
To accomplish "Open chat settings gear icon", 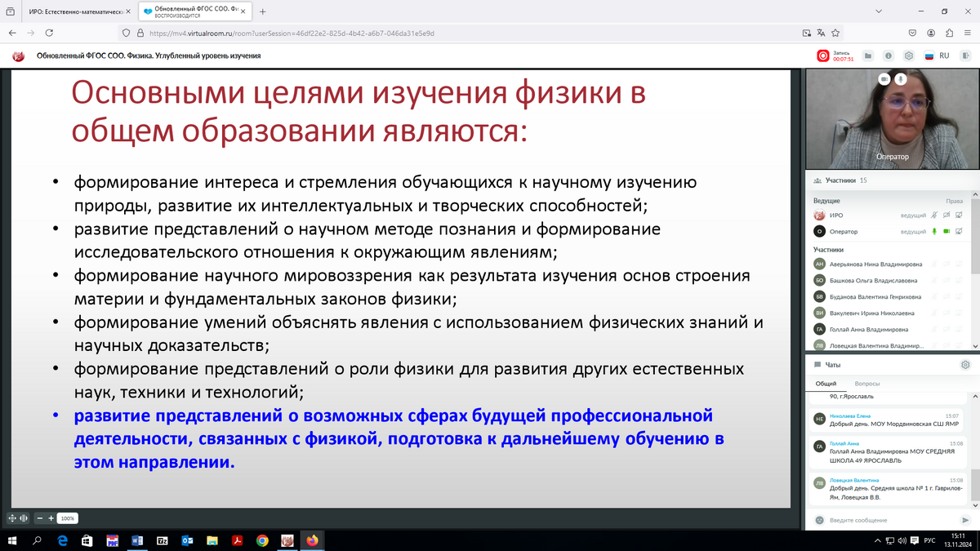I will (965, 365).
